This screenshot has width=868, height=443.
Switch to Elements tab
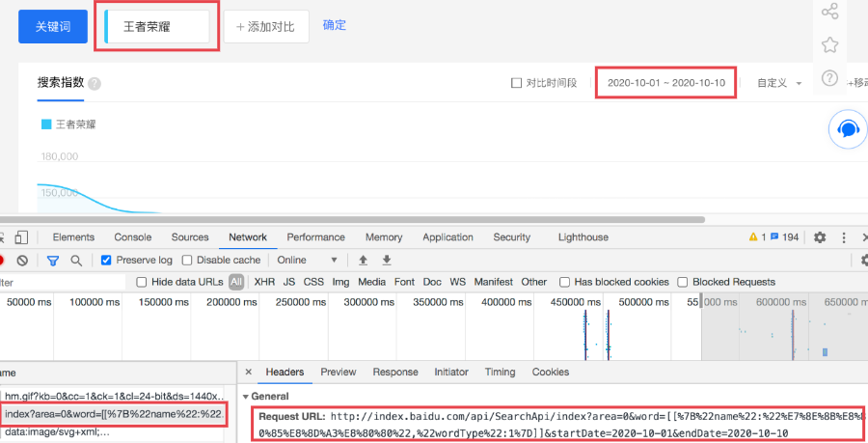point(73,237)
